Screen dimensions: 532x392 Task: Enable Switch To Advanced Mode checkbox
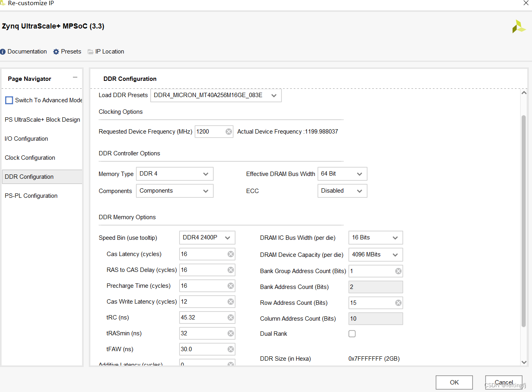(9, 100)
